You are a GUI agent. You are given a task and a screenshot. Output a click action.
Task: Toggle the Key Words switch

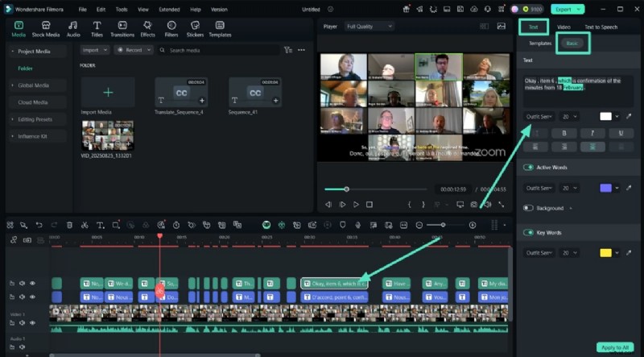pos(529,233)
